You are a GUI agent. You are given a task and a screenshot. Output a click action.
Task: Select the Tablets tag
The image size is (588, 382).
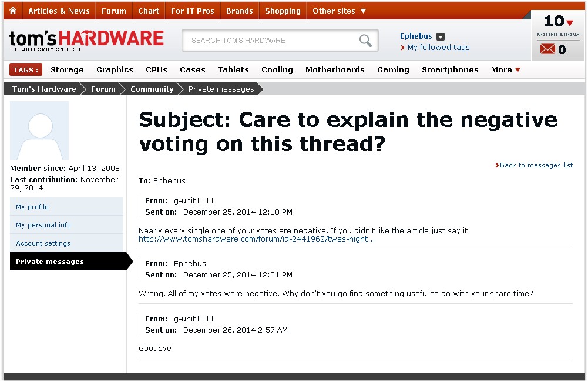click(233, 69)
